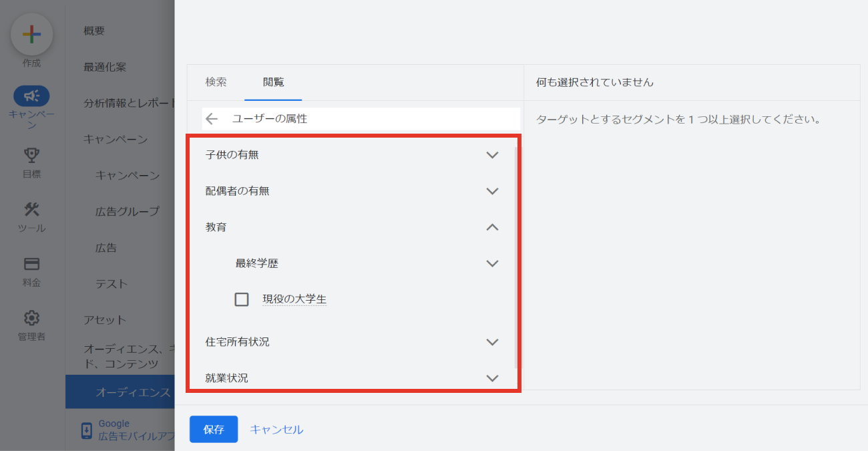Screen dimensions: 868x451
Task: Click the 何も選択されていません heading
Action: 595,82
